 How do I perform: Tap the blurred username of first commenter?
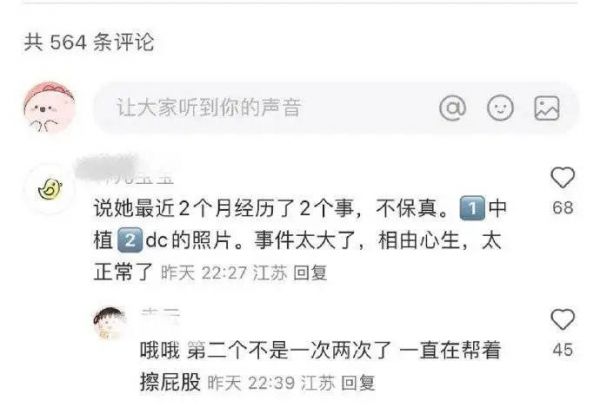(x=124, y=170)
